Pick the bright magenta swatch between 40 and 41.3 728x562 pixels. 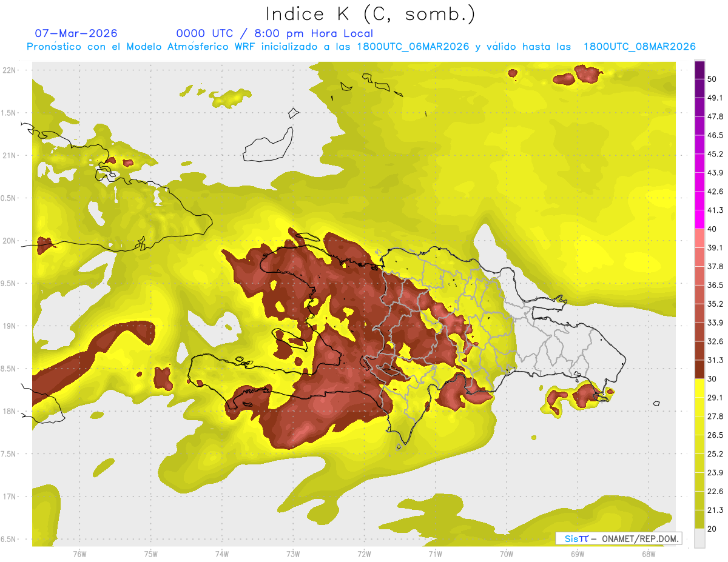(x=699, y=219)
